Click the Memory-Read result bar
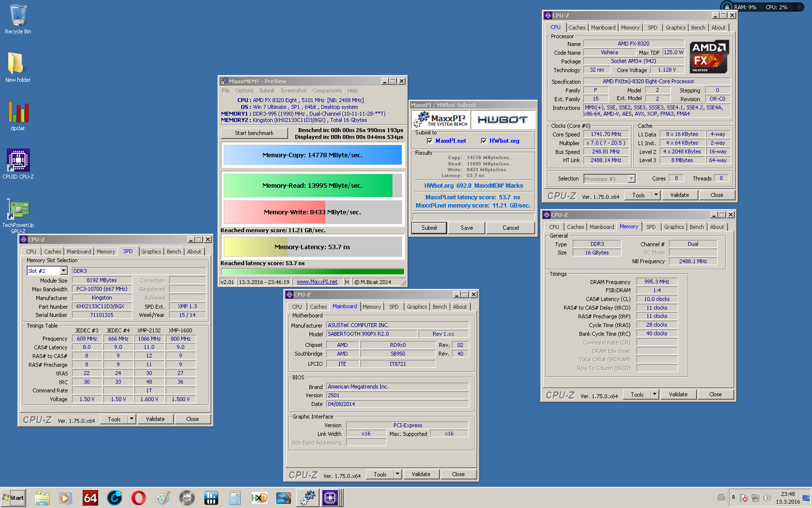 pyautogui.click(x=312, y=186)
